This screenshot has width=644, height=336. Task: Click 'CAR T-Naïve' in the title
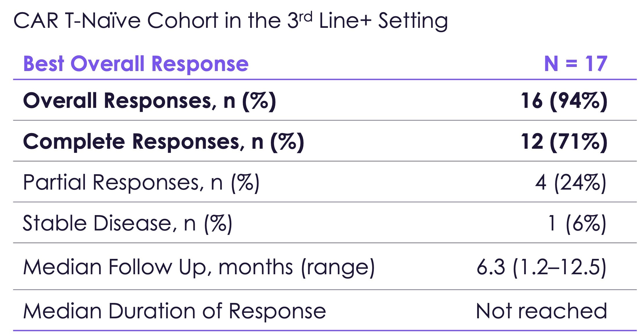tap(77, 21)
